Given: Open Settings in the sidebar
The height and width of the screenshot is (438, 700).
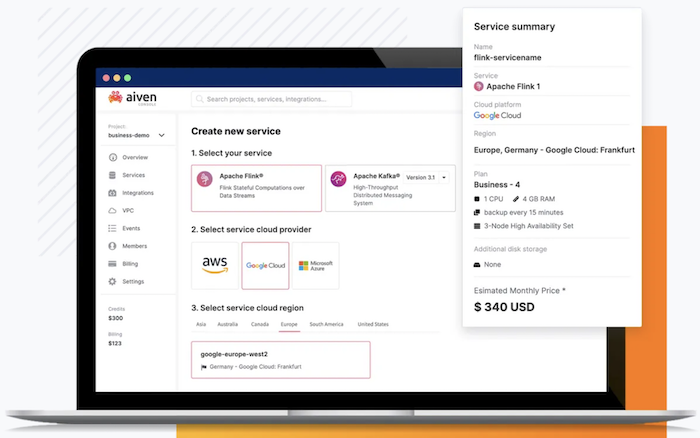Looking at the screenshot, I should [133, 282].
